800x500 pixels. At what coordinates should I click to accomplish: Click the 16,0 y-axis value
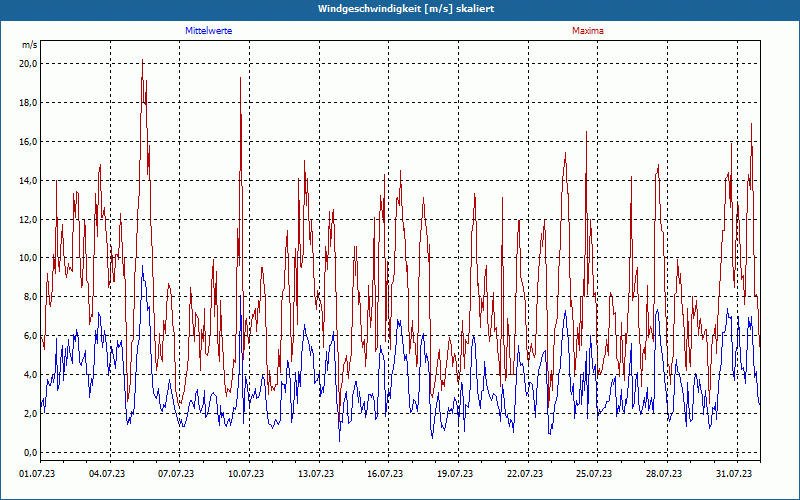point(29,141)
